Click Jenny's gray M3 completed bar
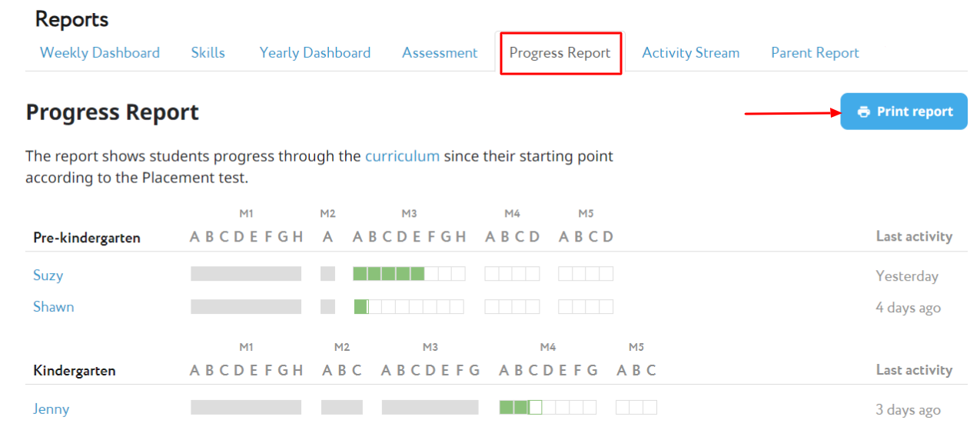The image size is (980, 427). 430,408
